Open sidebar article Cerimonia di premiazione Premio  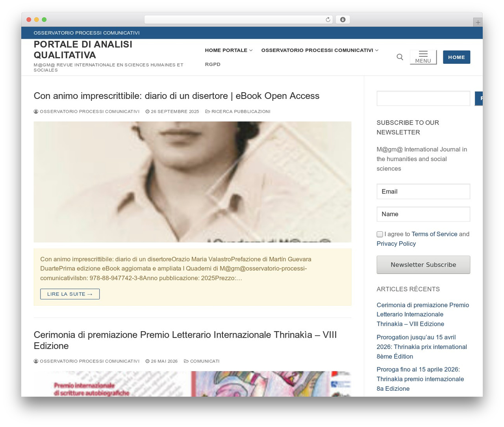[422, 314]
